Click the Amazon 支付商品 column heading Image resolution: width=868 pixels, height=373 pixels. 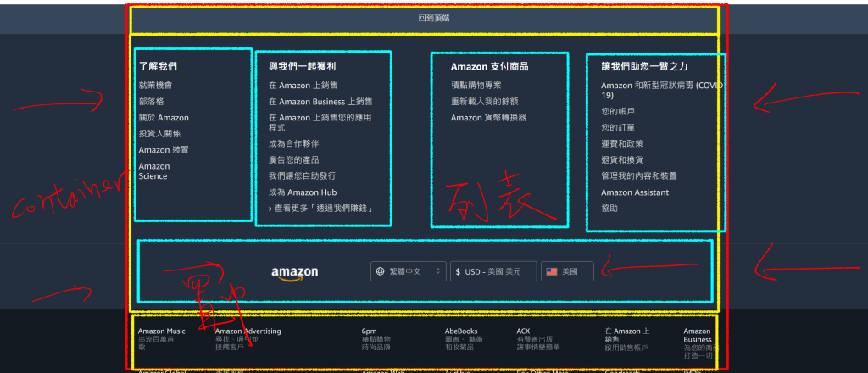click(x=489, y=66)
